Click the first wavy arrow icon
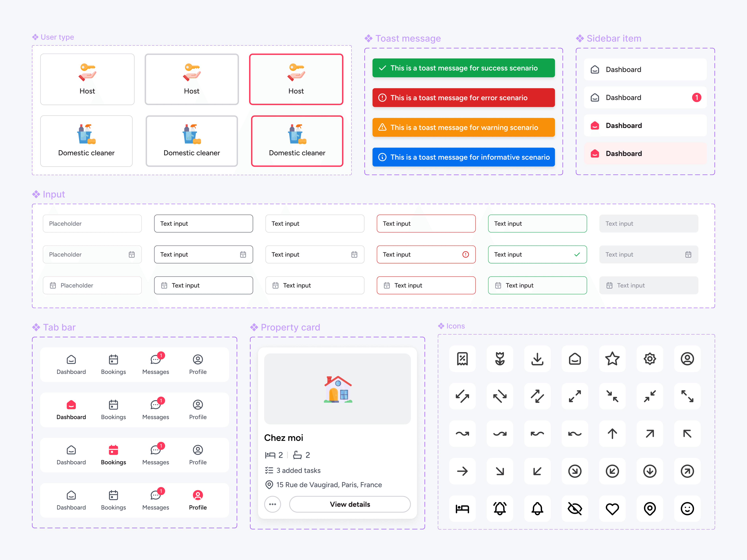 pyautogui.click(x=462, y=434)
